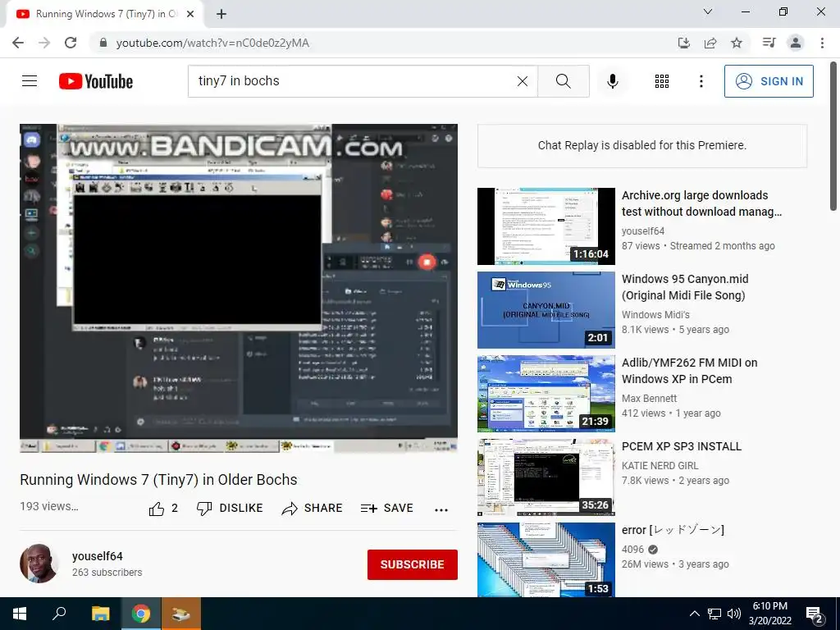
Task: Save the video to a playlist
Action: click(x=387, y=509)
